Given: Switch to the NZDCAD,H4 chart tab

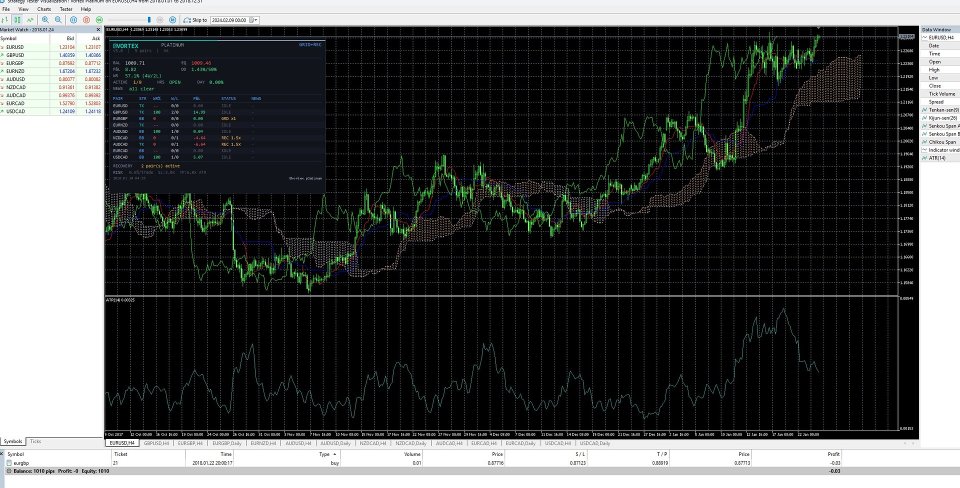Looking at the screenshot, I should tap(372, 443).
